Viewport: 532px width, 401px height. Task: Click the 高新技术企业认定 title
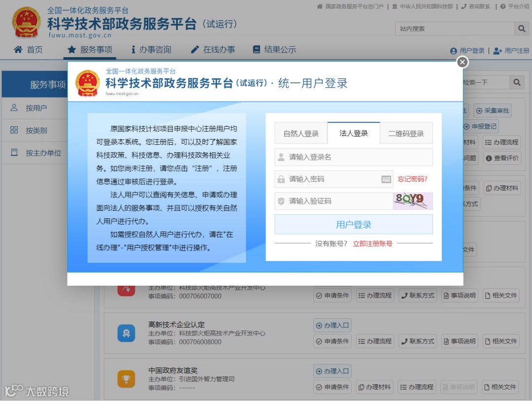pyautogui.click(x=176, y=325)
